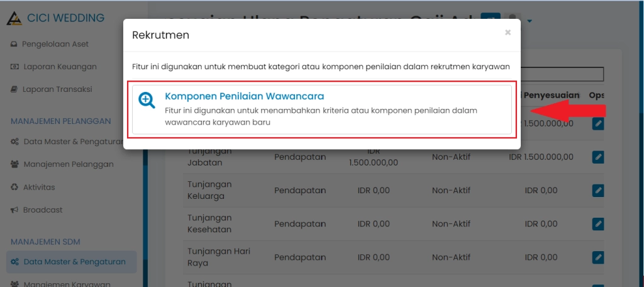Click the Rekrutmen dialog title
The width and height of the screenshot is (644, 287).
160,35
